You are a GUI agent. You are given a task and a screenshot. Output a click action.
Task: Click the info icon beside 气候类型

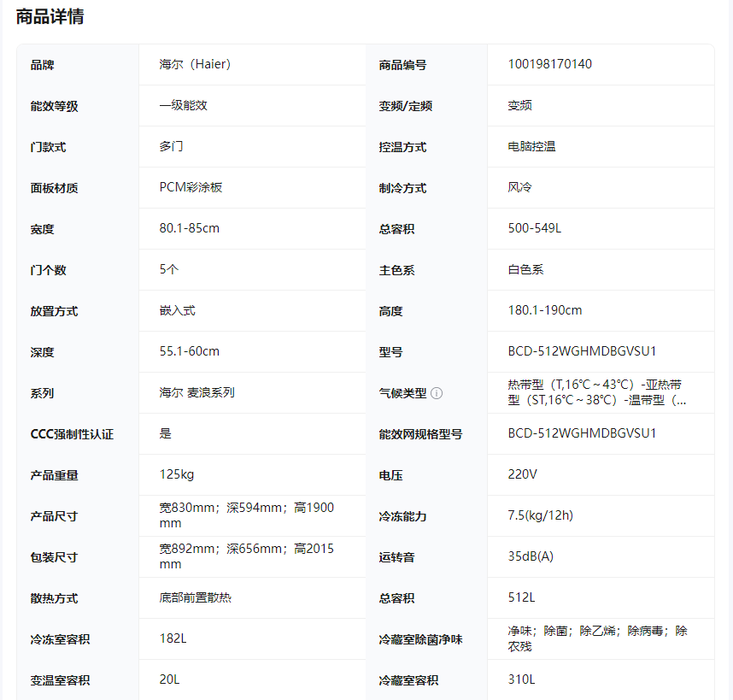click(x=437, y=393)
